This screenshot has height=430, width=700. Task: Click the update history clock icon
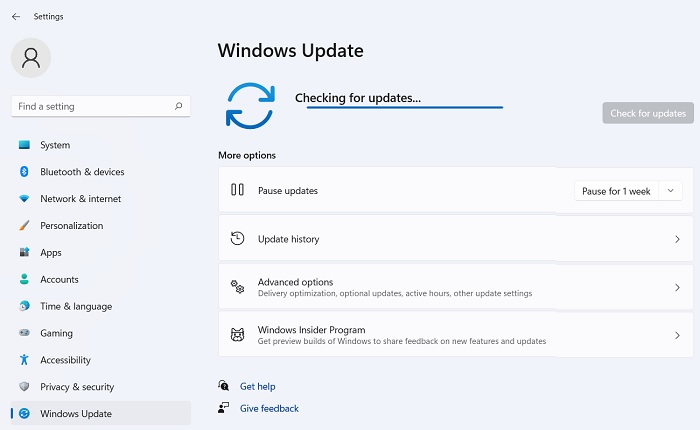[x=237, y=238]
